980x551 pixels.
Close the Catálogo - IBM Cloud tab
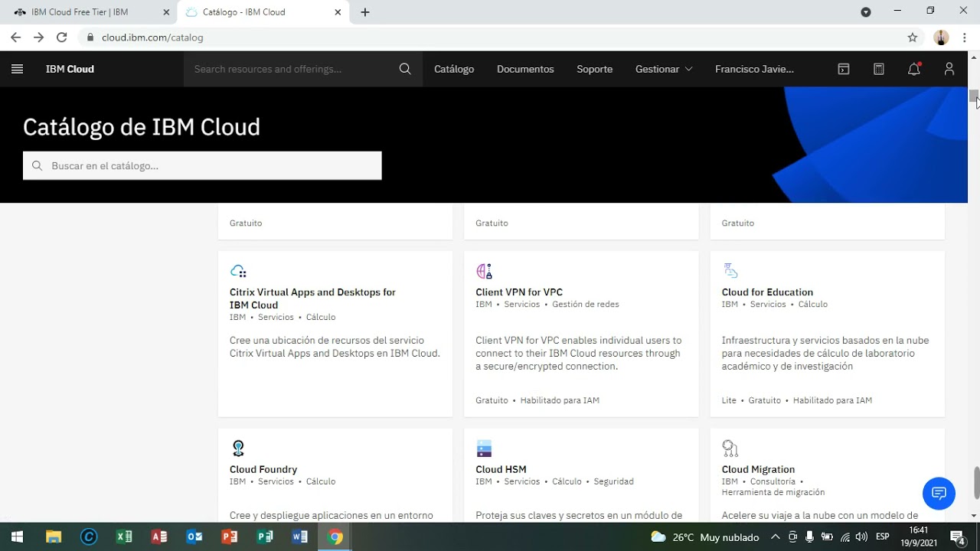coord(338,12)
